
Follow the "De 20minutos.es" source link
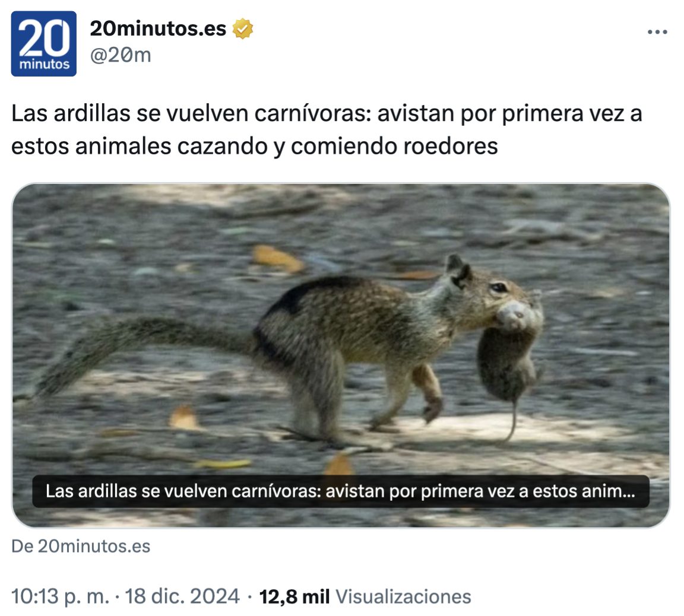pyautogui.click(x=81, y=546)
